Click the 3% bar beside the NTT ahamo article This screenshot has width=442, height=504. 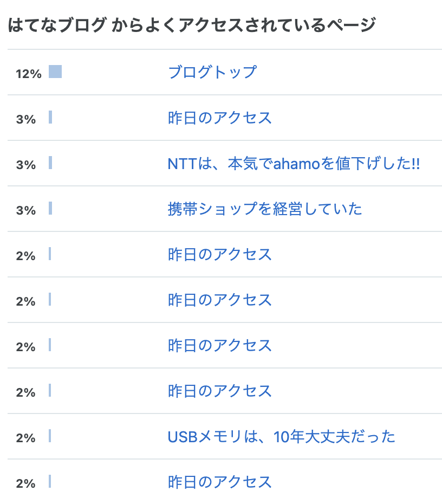(x=50, y=163)
